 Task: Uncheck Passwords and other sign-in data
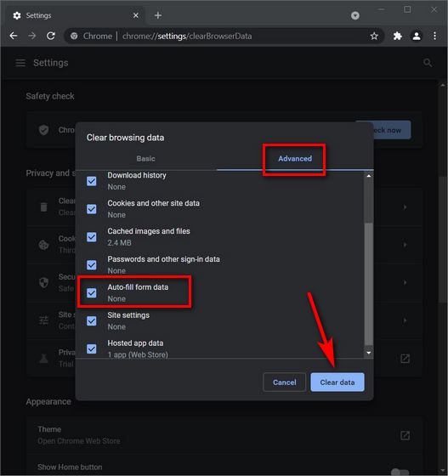pyautogui.click(x=91, y=265)
